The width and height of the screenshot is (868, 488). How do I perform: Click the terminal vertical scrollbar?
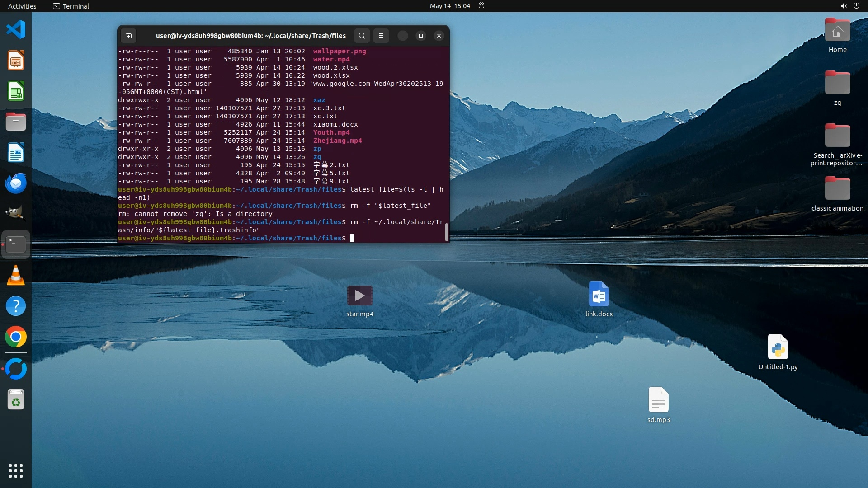click(x=447, y=232)
